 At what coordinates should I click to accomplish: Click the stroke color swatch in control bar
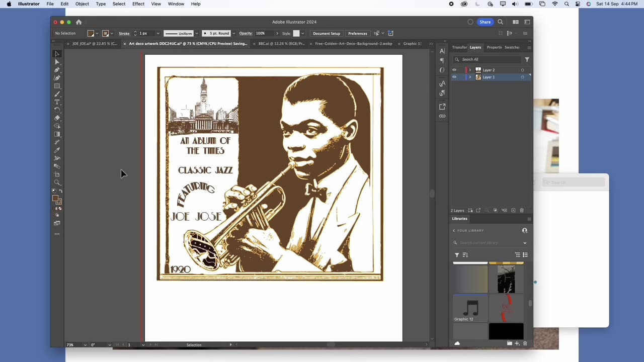click(105, 34)
